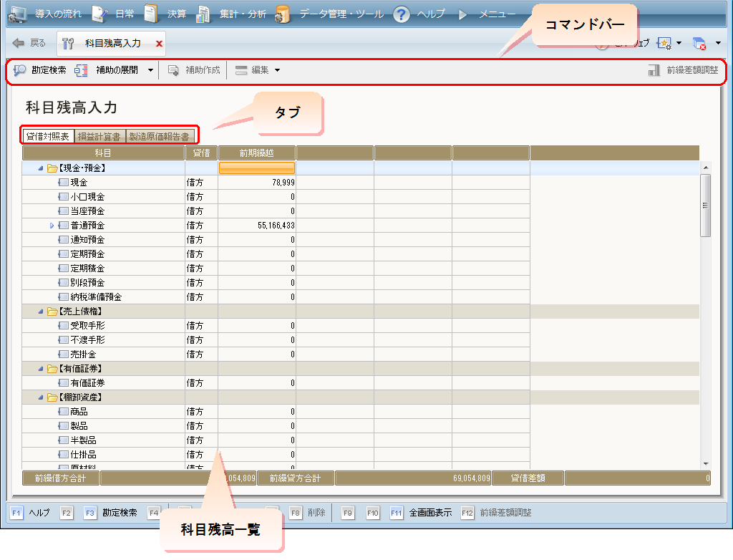Switch to the 製造原価報告書 tab
733x560 pixels.
coord(158,136)
